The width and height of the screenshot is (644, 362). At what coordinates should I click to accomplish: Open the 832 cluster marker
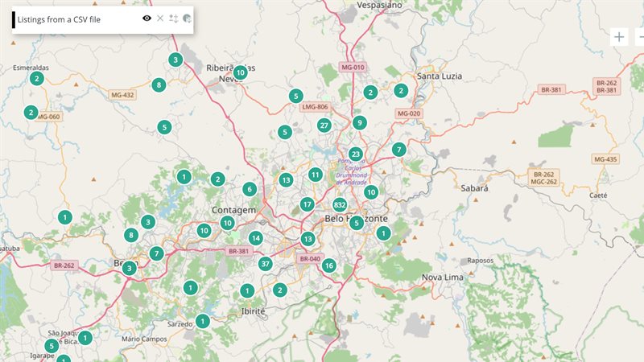340,205
